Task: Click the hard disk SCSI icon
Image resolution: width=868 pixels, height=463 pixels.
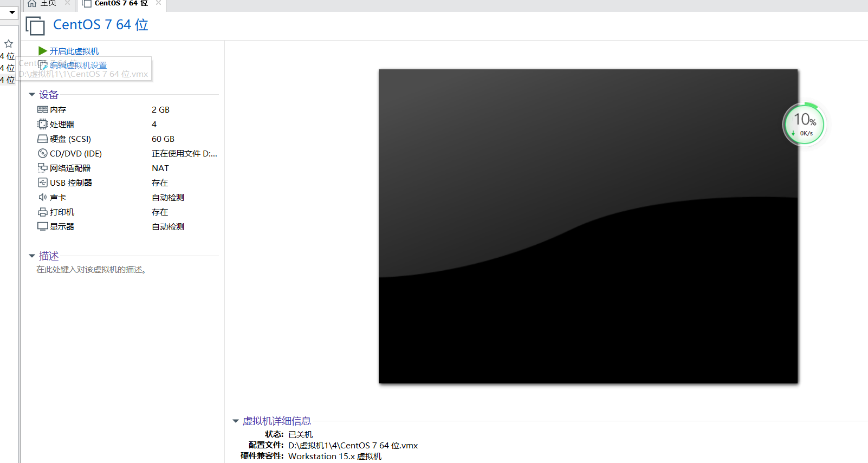Action: click(x=43, y=139)
